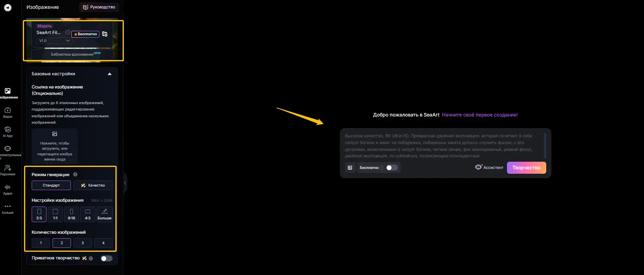
Task: Select Качество generation mode
Action: click(x=93, y=185)
